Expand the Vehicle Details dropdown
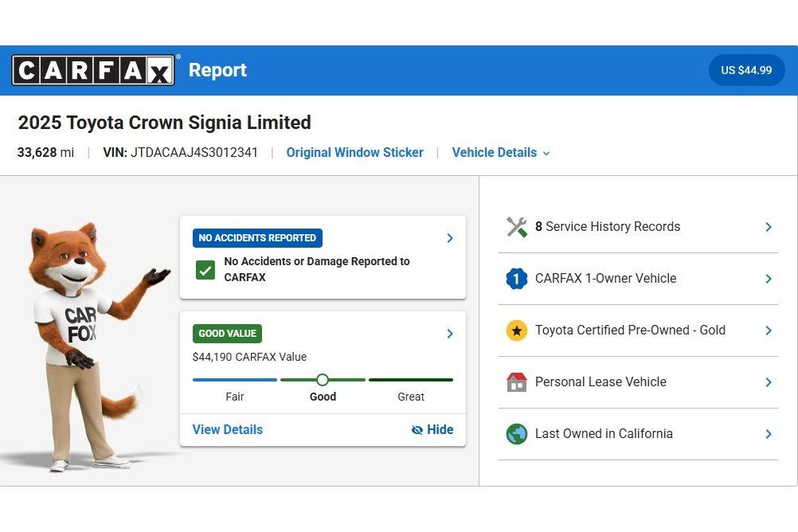Screen dimensions: 798x532 coord(501,153)
